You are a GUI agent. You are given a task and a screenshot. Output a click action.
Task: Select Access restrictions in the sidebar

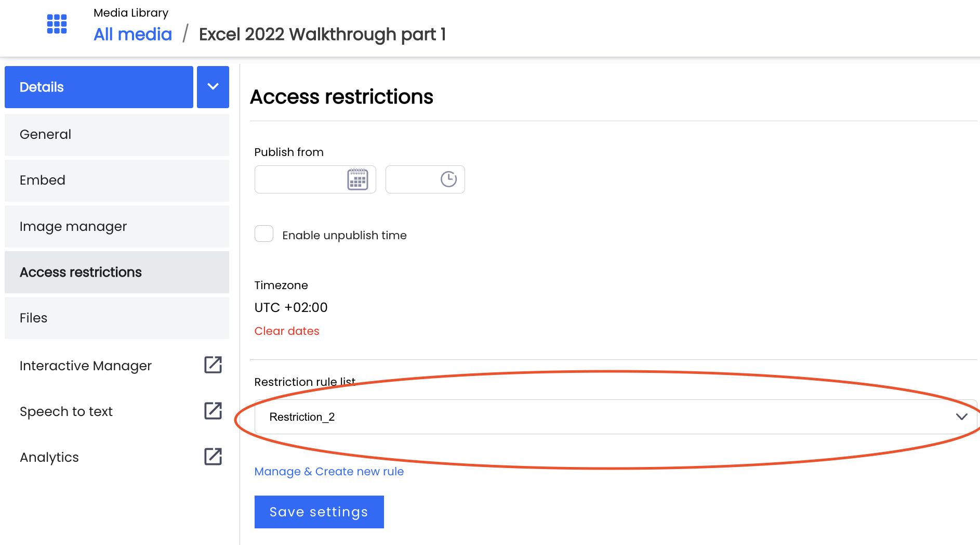(x=117, y=272)
